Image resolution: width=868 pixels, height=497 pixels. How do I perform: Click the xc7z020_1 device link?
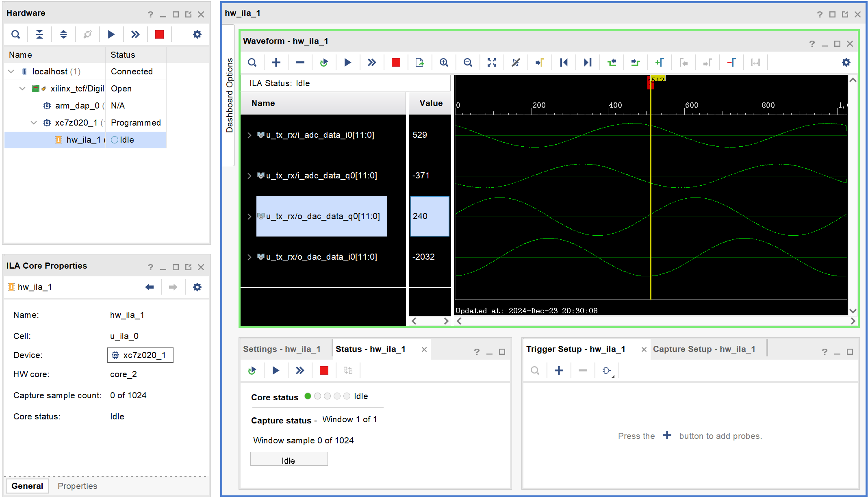140,356
